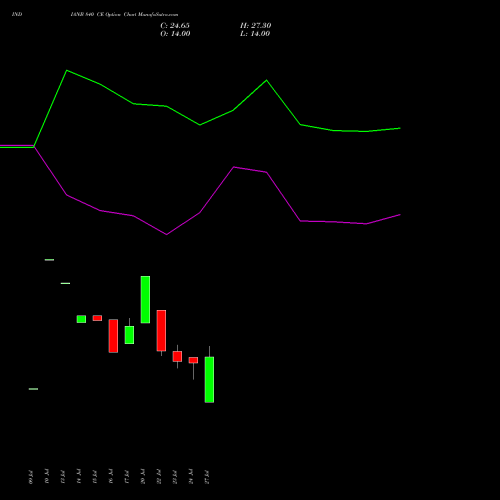The height and width of the screenshot is (500, 500).
Task: Click the high value H: 27.30
Action: point(256,26)
